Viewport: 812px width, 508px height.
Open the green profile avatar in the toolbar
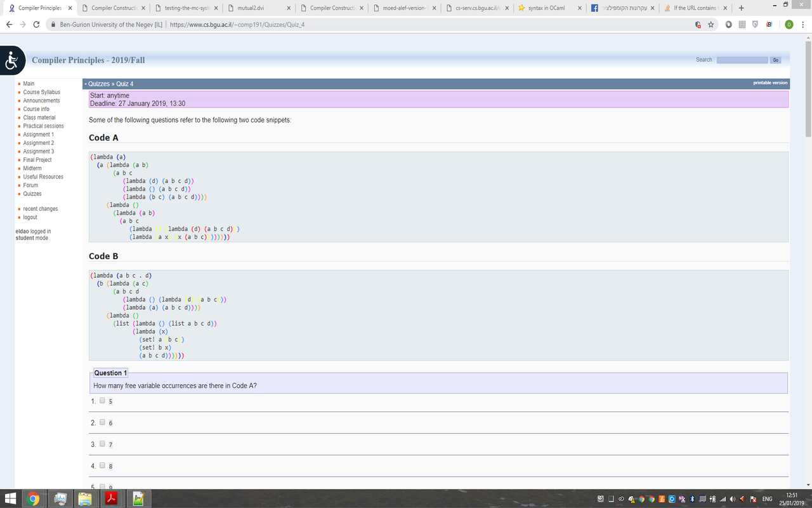(x=789, y=25)
